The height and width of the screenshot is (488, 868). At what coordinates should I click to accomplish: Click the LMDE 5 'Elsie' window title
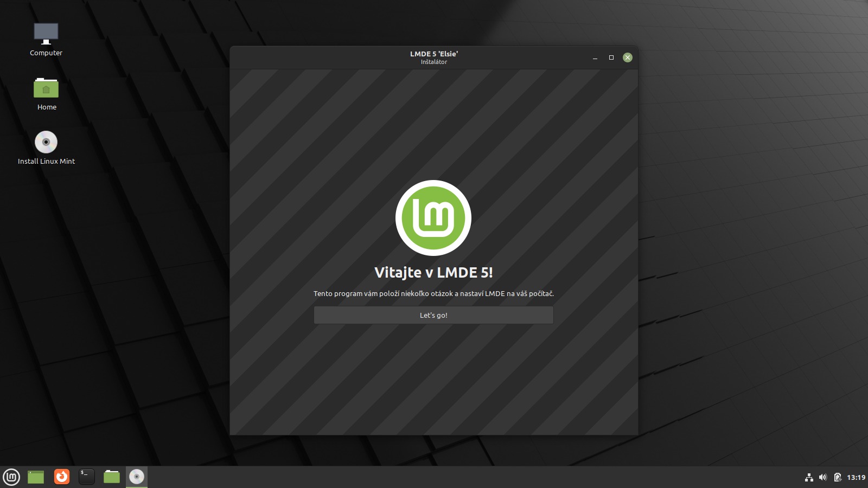pos(434,54)
